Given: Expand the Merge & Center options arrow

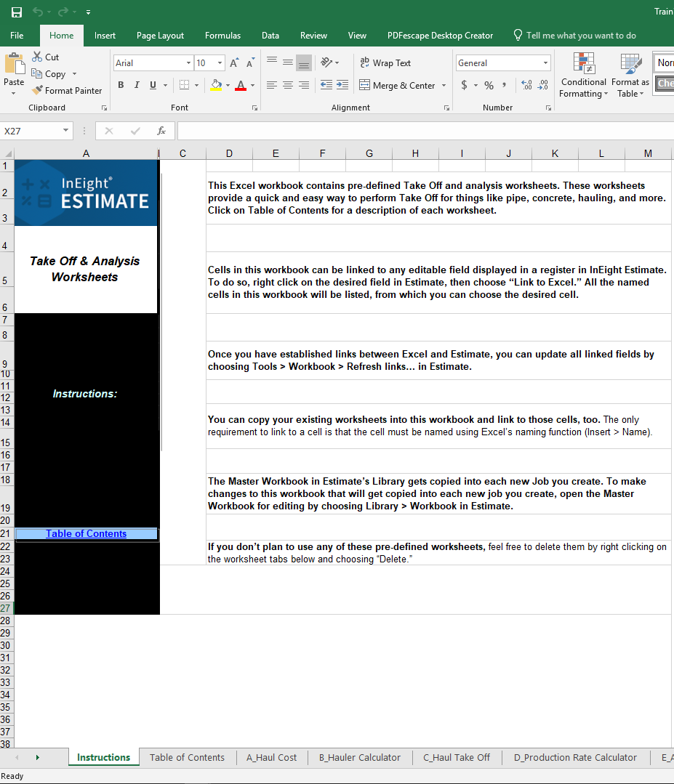Looking at the screenshot, I should (x=444, y=85).
